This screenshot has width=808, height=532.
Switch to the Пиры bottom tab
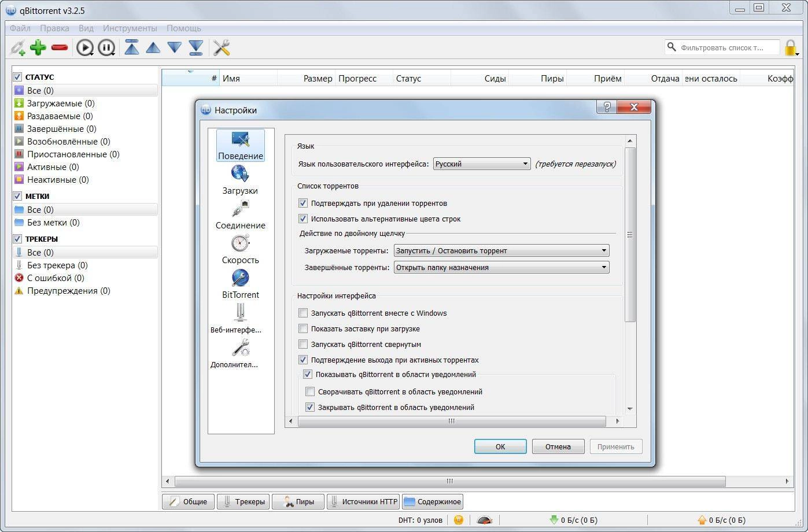pos(298,501)
